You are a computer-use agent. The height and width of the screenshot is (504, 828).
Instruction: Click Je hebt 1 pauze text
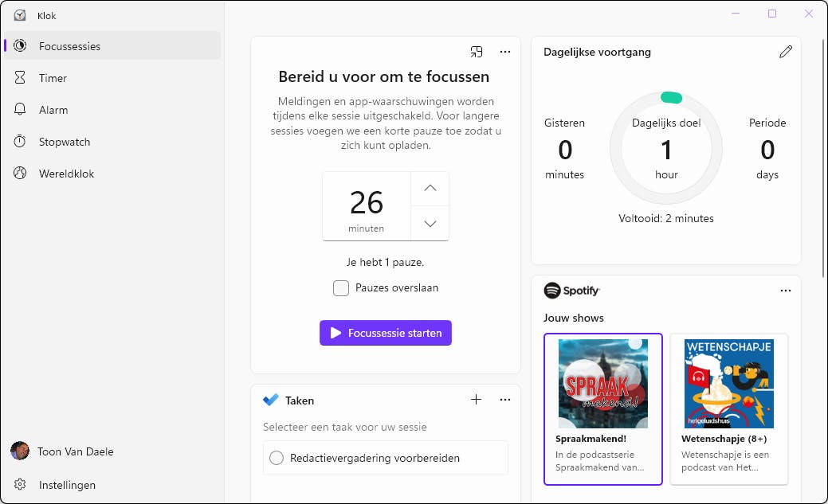[385, 262]
